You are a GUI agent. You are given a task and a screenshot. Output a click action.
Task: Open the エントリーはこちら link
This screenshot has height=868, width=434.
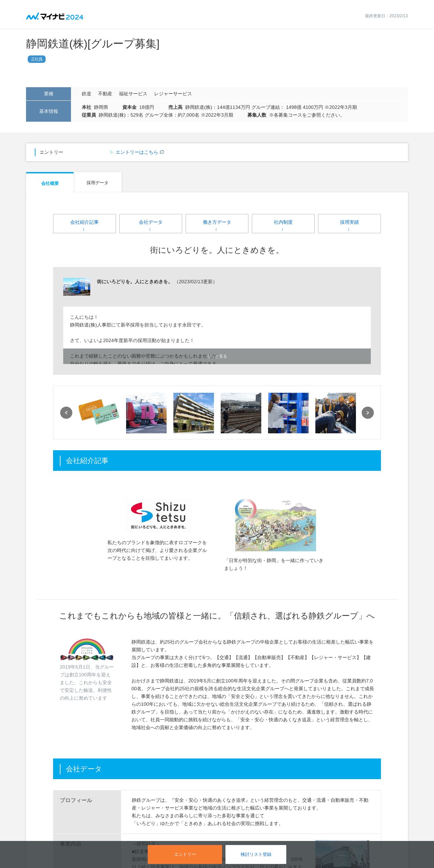137,152
